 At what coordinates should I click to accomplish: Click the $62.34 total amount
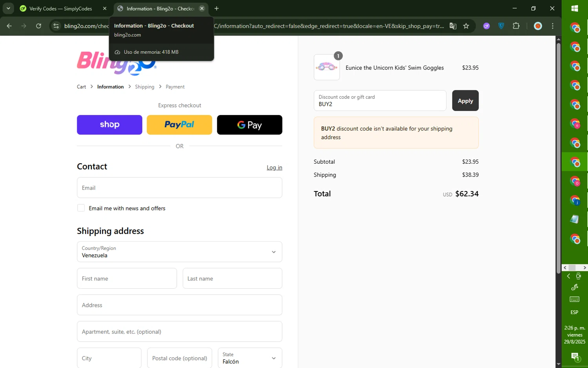(x=467, y=193)
